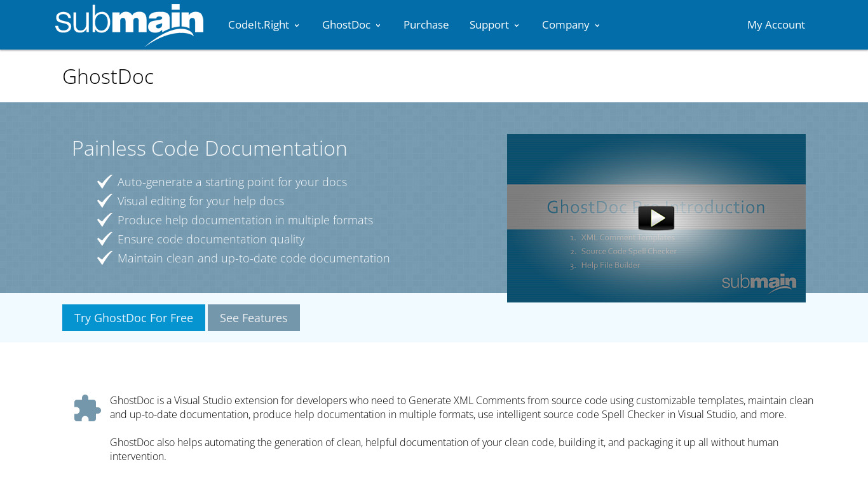Click checkmark beside Auto-generate a starting point
The height and width of the screenshot is (488, 868).
coord(105,182)
